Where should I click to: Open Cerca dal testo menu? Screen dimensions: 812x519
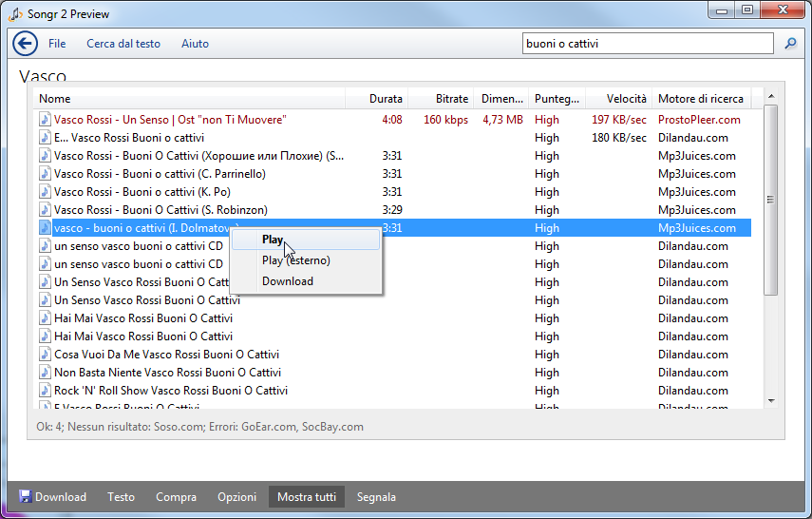coord(123,44)
